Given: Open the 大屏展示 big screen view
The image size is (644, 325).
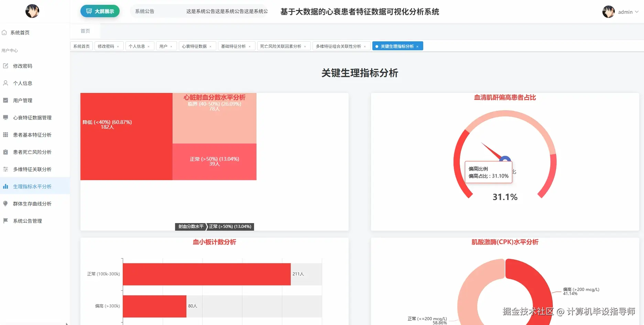Looking at the screenshot, I should (x=100, y=11).
